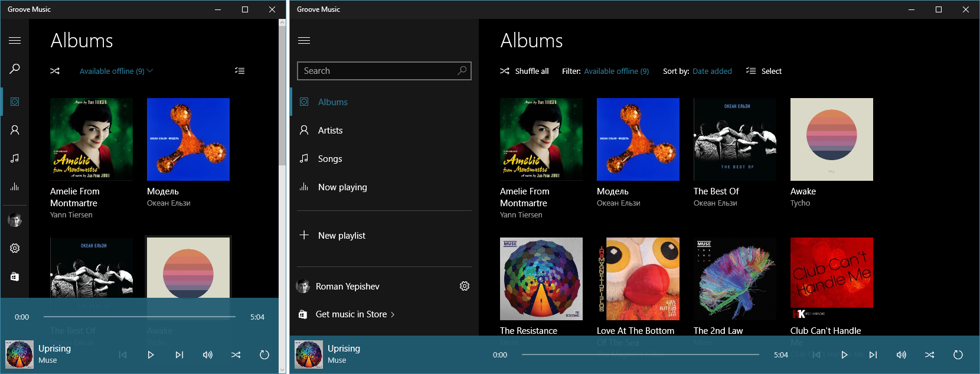Click shuffle all icon in left window header
980x374 pixels.
click(55, 71)
